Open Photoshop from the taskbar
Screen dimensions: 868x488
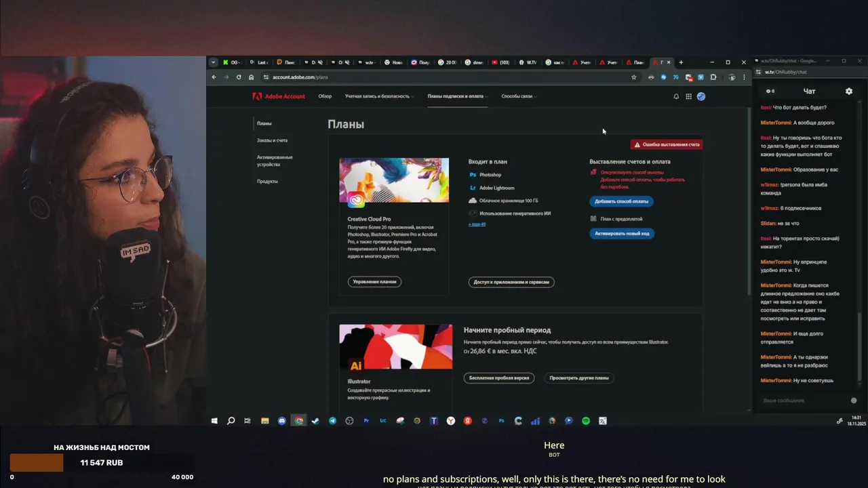tap(501, 421)
